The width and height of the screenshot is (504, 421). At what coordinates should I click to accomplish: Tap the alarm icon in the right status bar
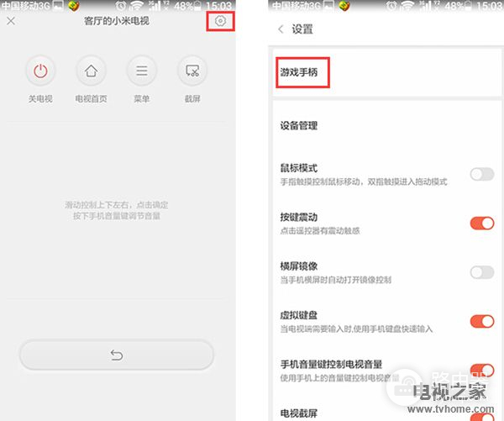coord(391,6)
